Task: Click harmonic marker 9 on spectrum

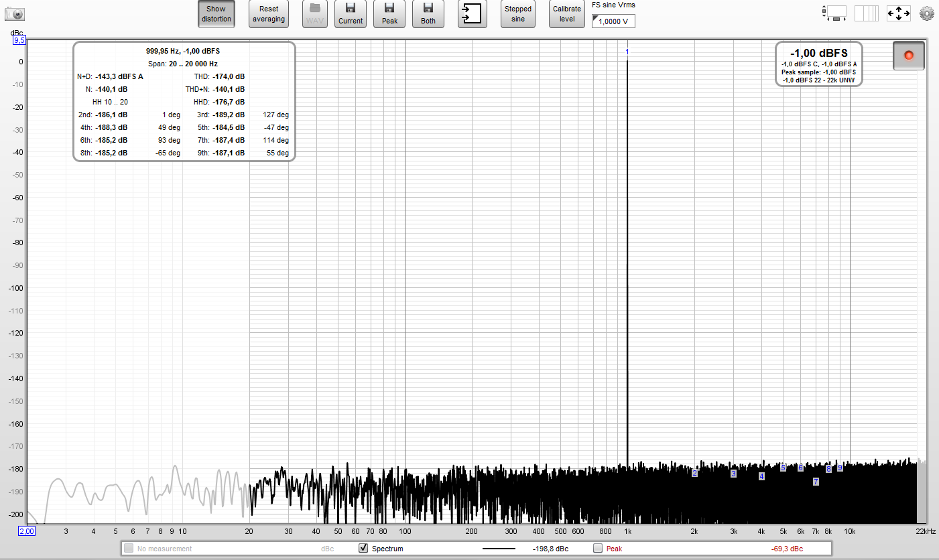Action: click(840, 468)
